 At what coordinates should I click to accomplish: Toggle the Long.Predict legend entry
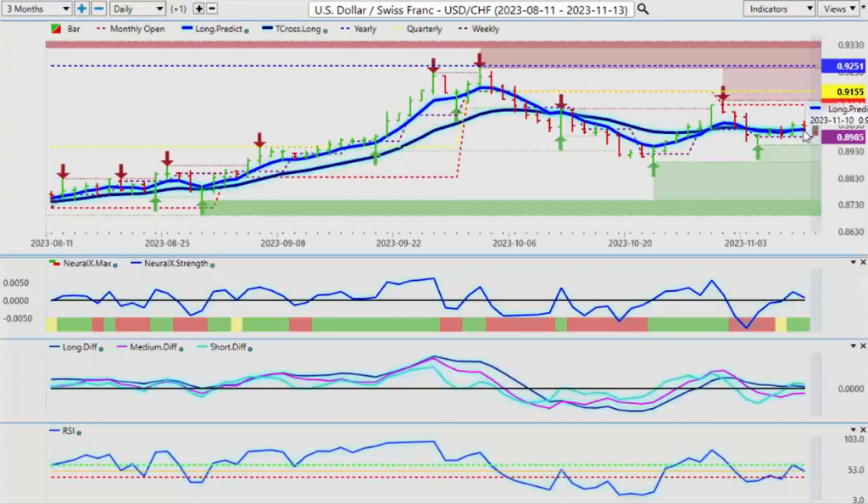pos(213,29)
